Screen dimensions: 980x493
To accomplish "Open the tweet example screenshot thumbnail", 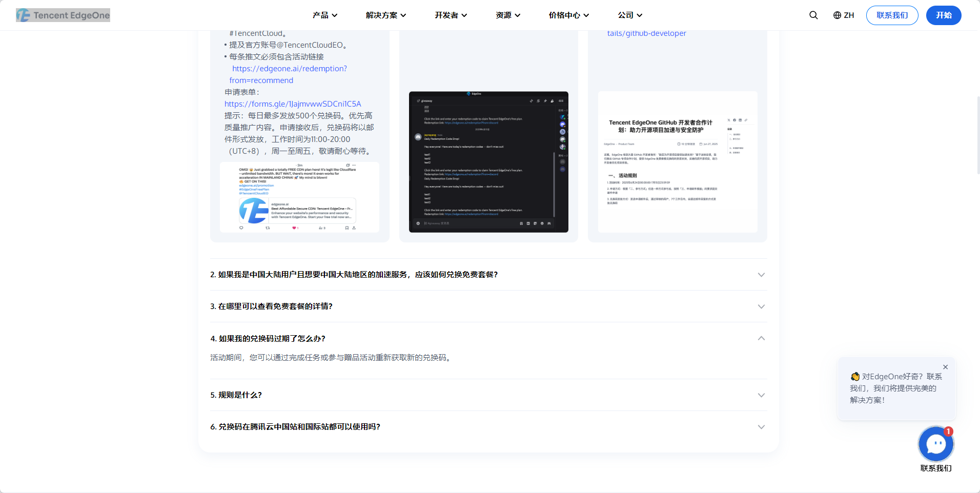I will [299, 197].
